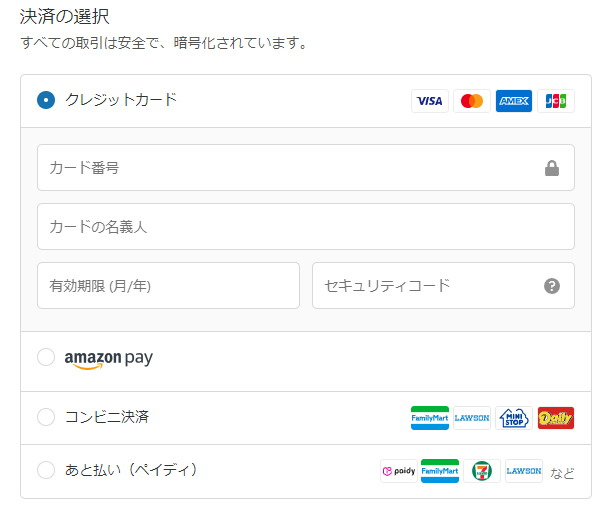Select the amazon pay radio button
This screenshot has height=511, width=610.
(x=46, y=357)
